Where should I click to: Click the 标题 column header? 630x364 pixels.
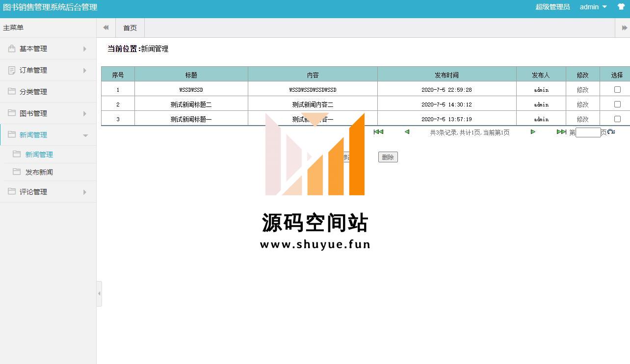191,75
